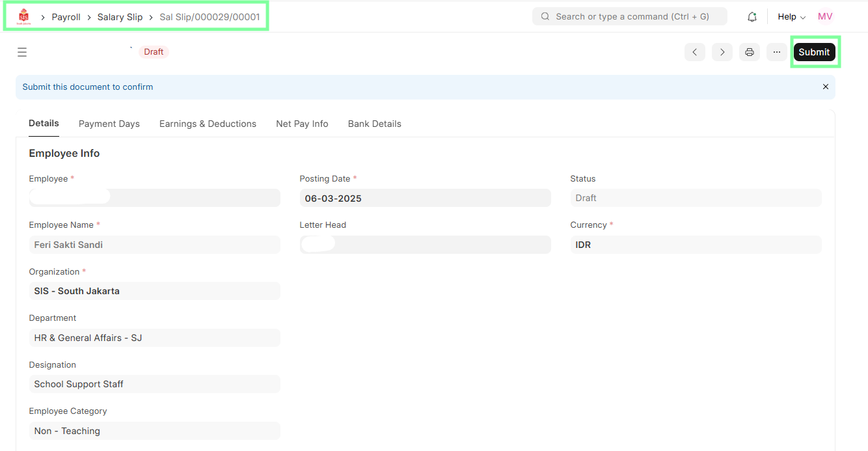Open the three-dots more options menu
The height and width of the screenshot is (451, 868).
(x=776, y=52)
